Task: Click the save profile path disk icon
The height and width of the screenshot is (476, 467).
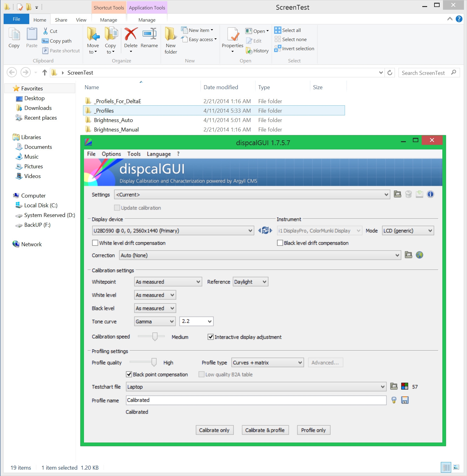Action: point(405,400)
